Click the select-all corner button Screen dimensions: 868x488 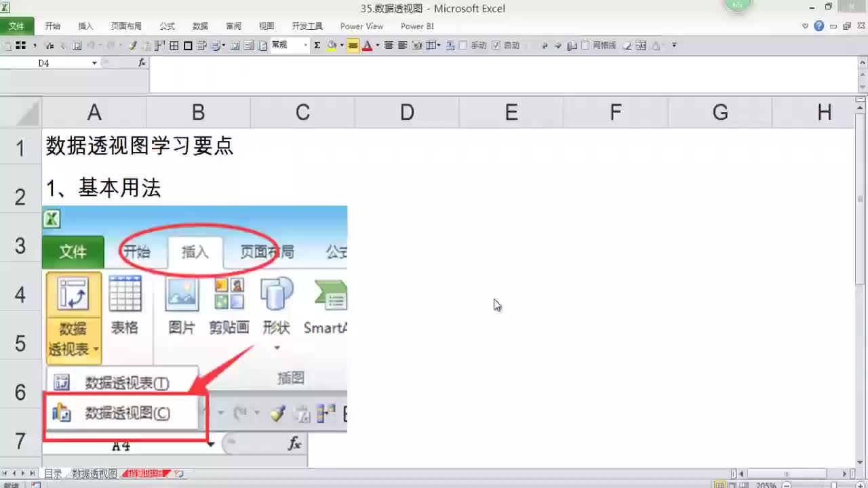click(x=20, y=113)
